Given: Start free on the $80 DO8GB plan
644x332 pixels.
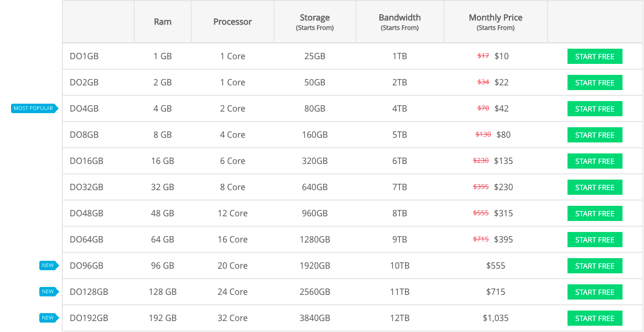Looking at the screenshot, I should pyautogui.click(x=595, y=135).
